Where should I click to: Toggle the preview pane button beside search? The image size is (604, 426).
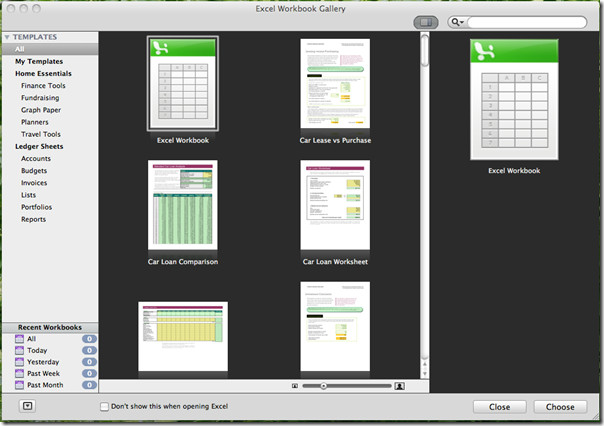pyautogui.click(x=426, y=22)
